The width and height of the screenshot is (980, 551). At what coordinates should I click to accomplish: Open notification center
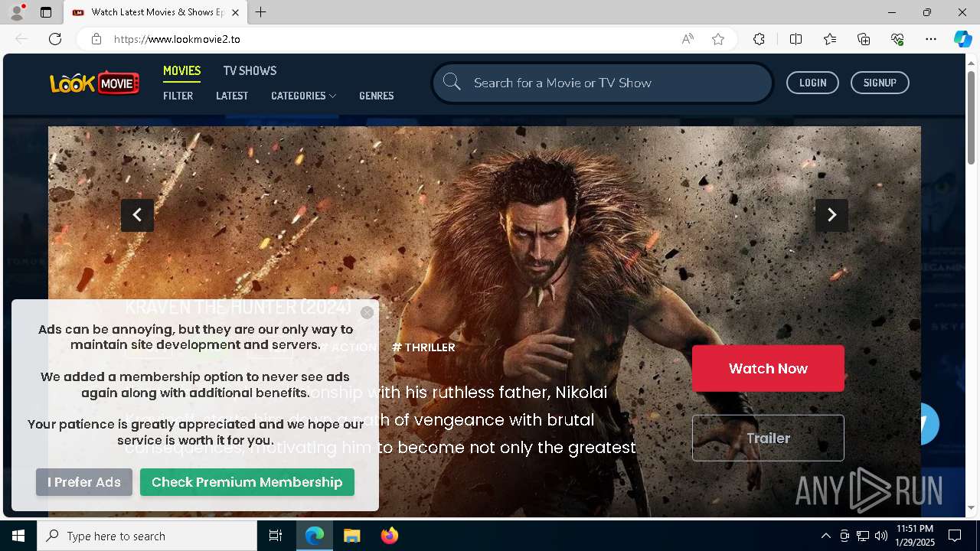955,536
